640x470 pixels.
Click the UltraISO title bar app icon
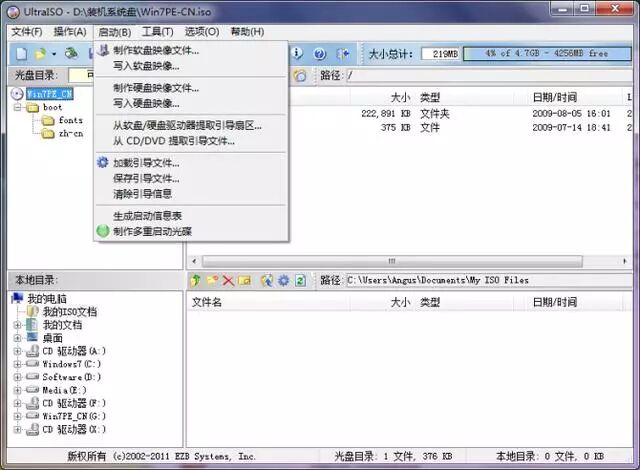(x=13, y=12)
